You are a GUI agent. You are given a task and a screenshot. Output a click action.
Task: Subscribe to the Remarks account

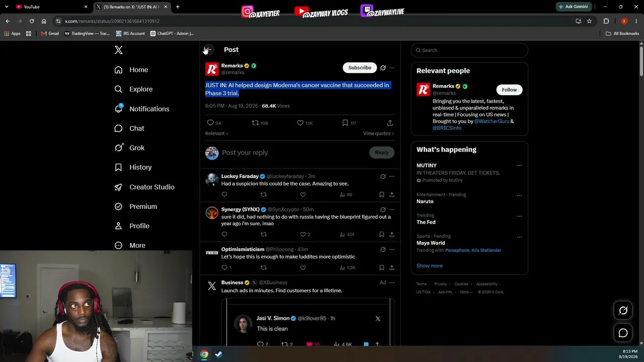coord(360,67)
